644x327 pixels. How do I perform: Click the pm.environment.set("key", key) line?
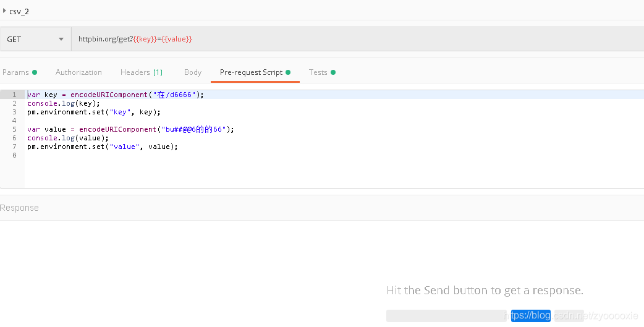coord(94,112)
